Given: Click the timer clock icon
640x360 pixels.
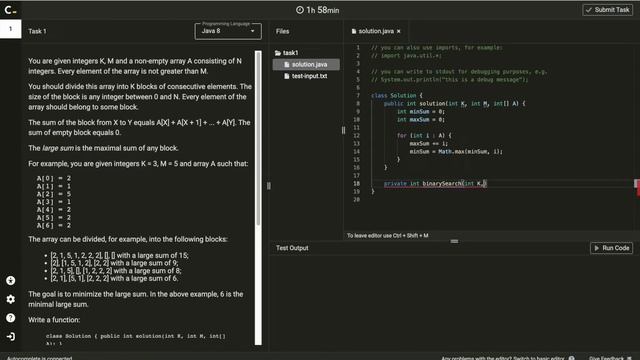Looking at the screenshot, I should coord(300,10).
